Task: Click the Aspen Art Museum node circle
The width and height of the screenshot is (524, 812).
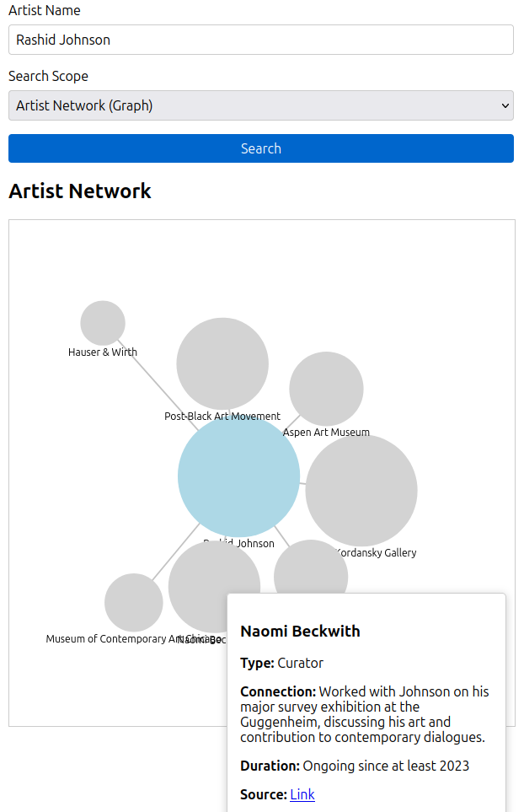Action: coord(326,389)
